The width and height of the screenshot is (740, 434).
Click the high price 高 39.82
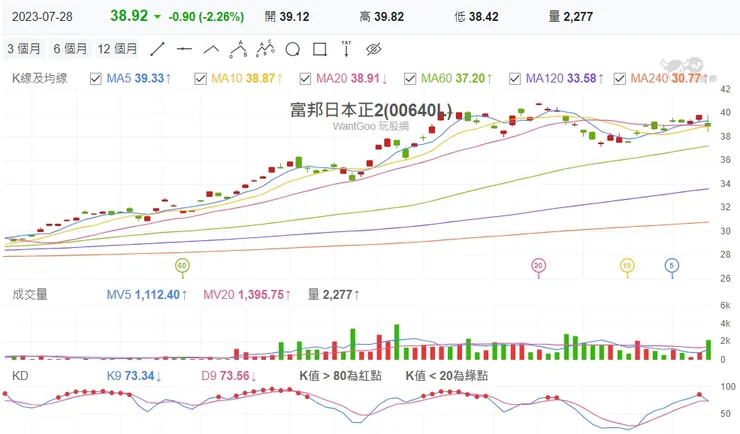(382, 17)
